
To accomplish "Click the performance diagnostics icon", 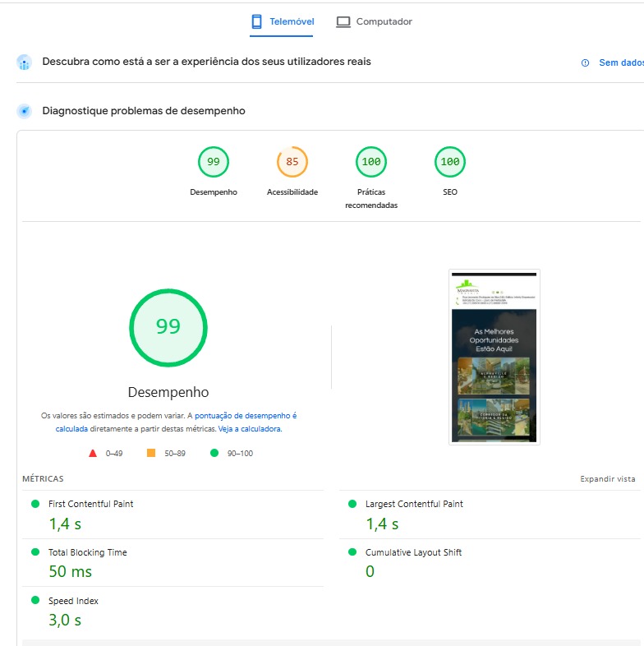I will 25,111.
